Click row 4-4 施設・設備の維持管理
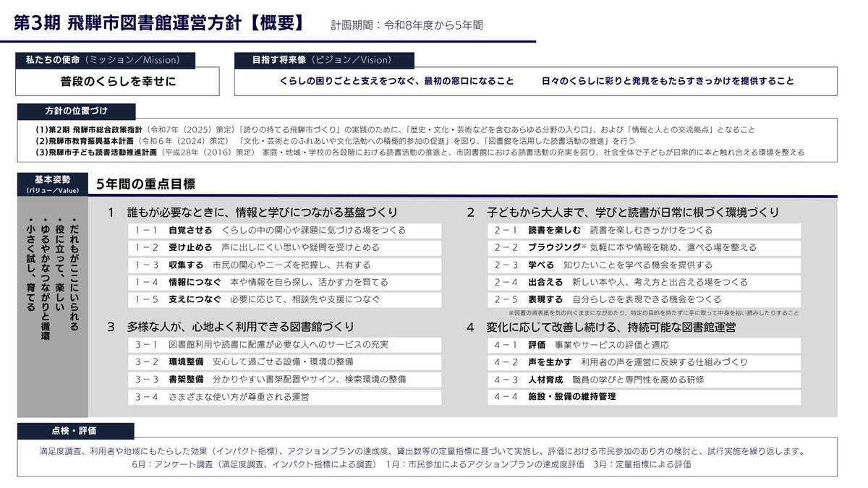The width and height of the screenshot is (868, 488). [644, 396]
